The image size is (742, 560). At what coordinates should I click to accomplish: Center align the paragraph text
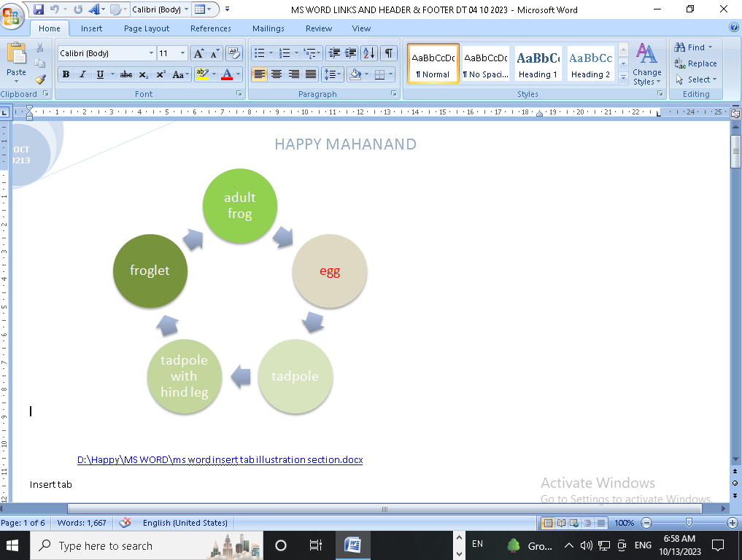click(277, 74)
